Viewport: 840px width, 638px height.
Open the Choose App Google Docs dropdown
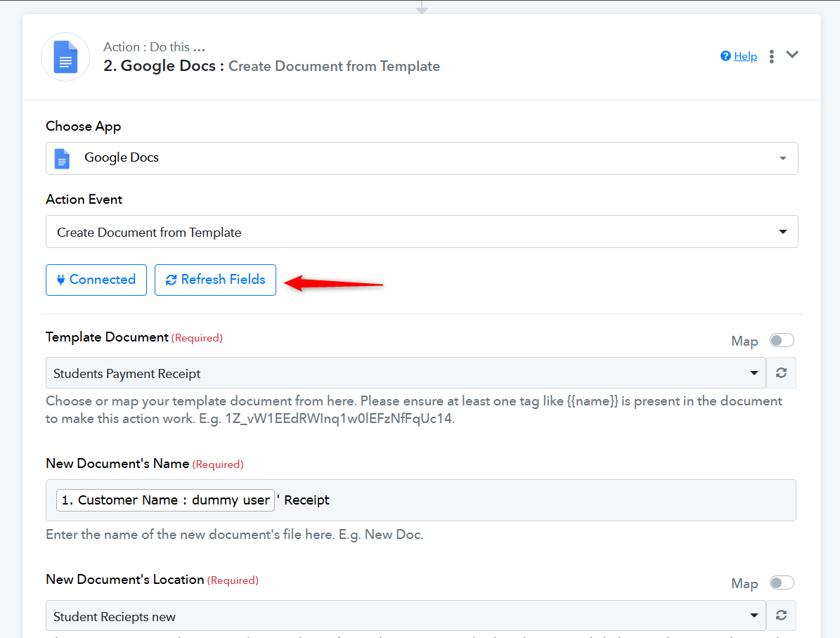(x=422, y=158)
